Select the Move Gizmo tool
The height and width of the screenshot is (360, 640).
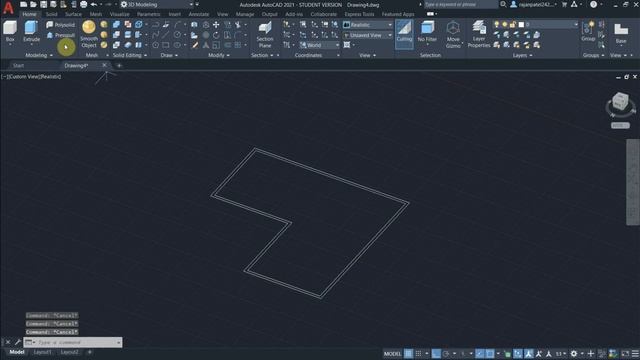(453, 35)
